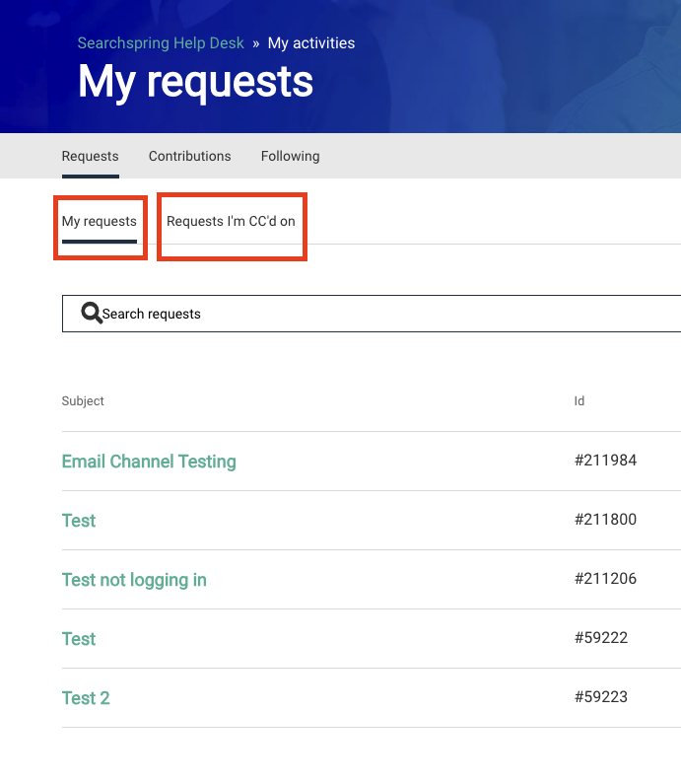Show Requests I'm CC'd on
This screenshot has width=681, height=784.
231,221
